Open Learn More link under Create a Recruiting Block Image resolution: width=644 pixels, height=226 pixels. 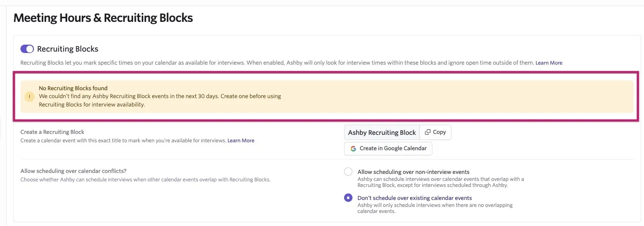coord(241,140)
